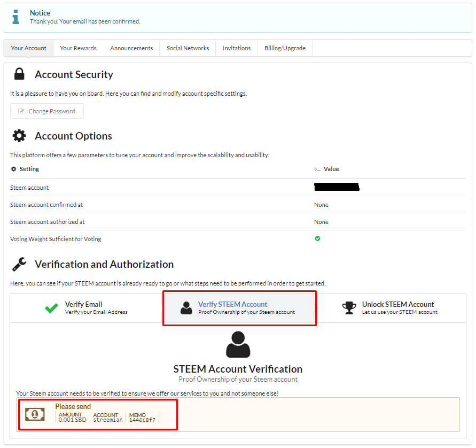
Task: Click the 'Here, you can see if your STEEM' sentence
Action: click(x=168, y=283)
